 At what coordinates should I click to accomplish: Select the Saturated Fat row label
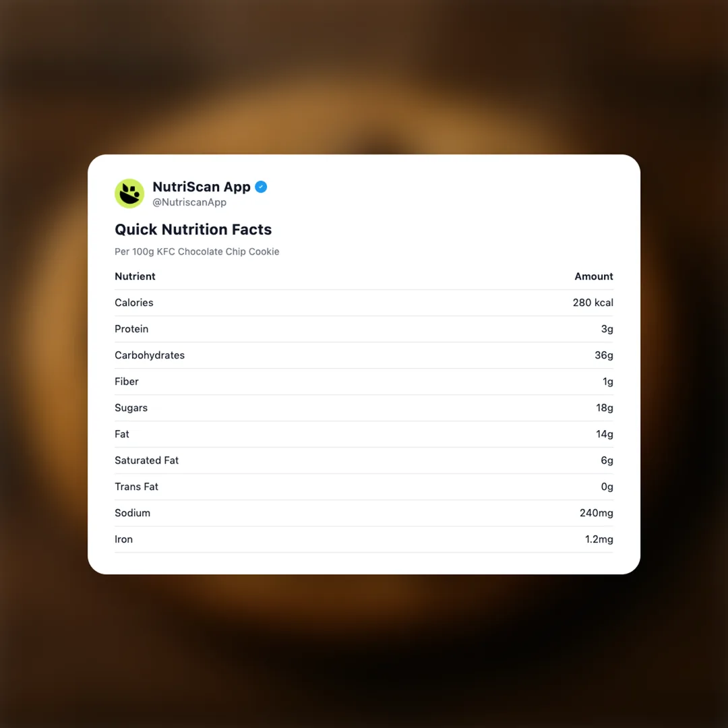tap(146, 460)
